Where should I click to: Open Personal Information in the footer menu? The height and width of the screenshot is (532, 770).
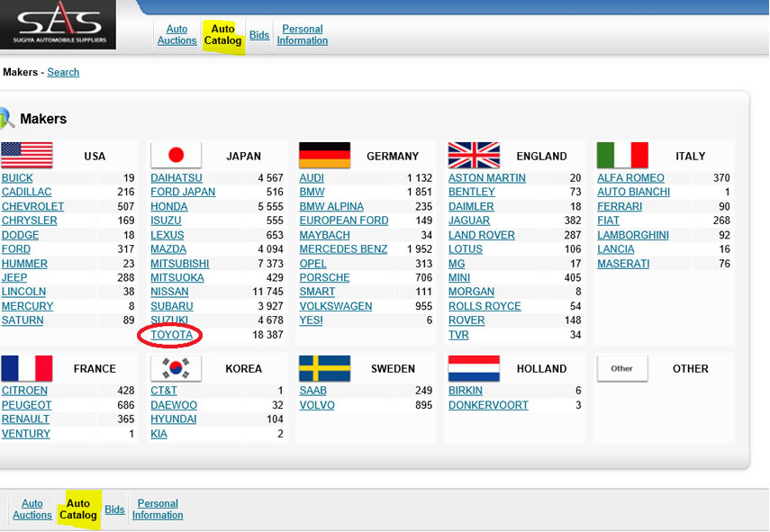point(158,509)
